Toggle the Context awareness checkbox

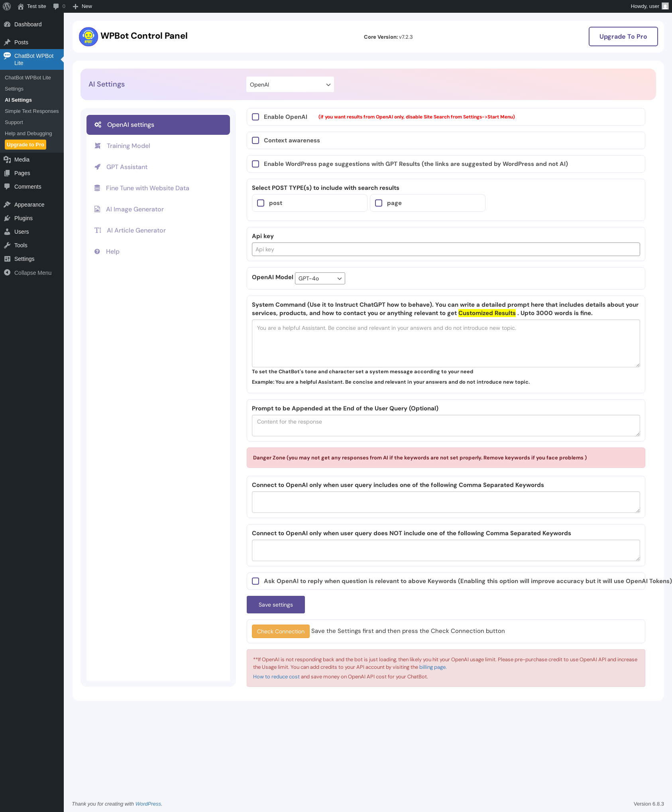click(x=255, y=140)
